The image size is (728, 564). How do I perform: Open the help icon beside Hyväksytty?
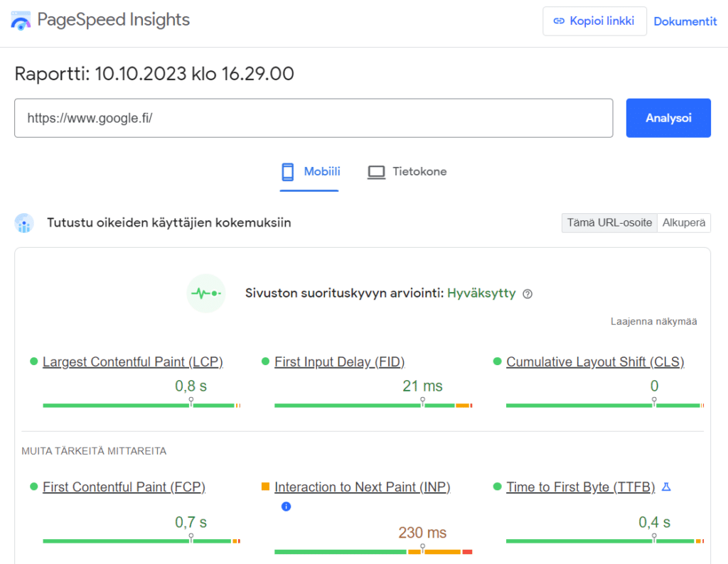click(528, 293)
